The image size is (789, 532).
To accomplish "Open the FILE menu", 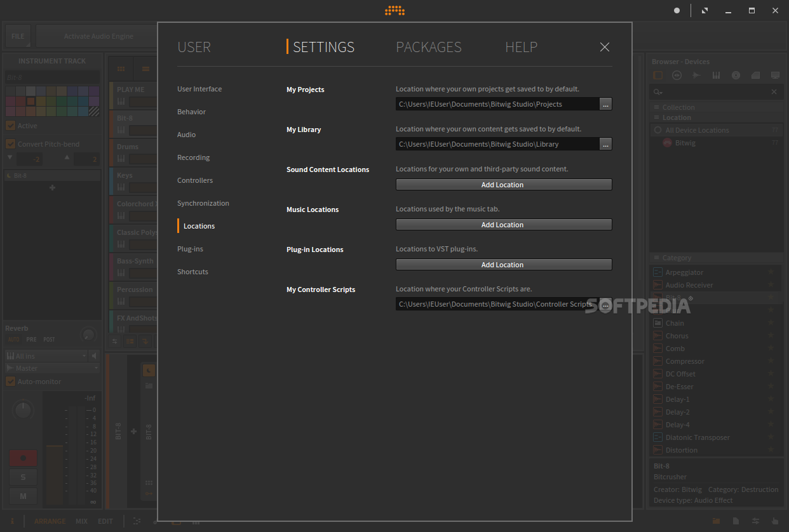I will [18, 36].
